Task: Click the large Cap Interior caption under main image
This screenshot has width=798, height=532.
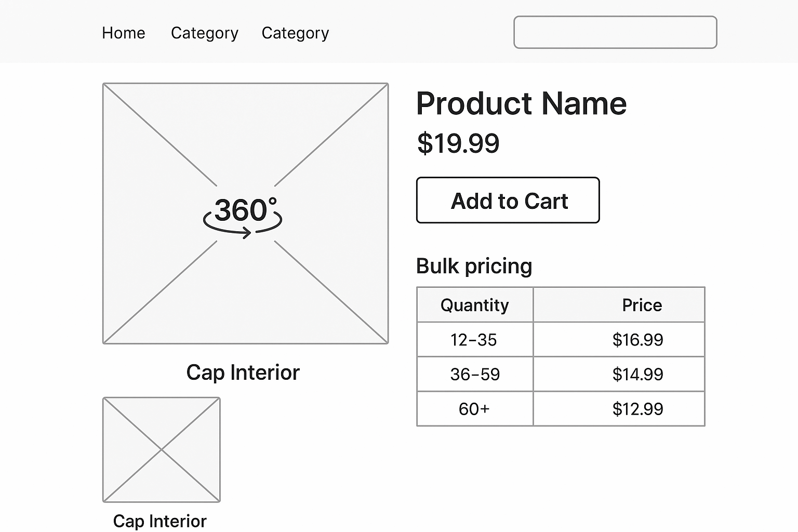Action: point(243,373)
